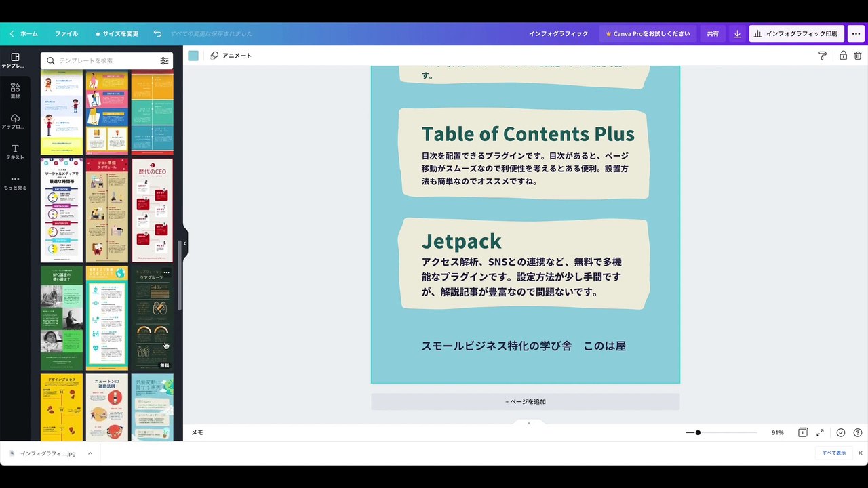Click すべて表示 in the download bar
The image size is (868, 488).
[834, 453]
